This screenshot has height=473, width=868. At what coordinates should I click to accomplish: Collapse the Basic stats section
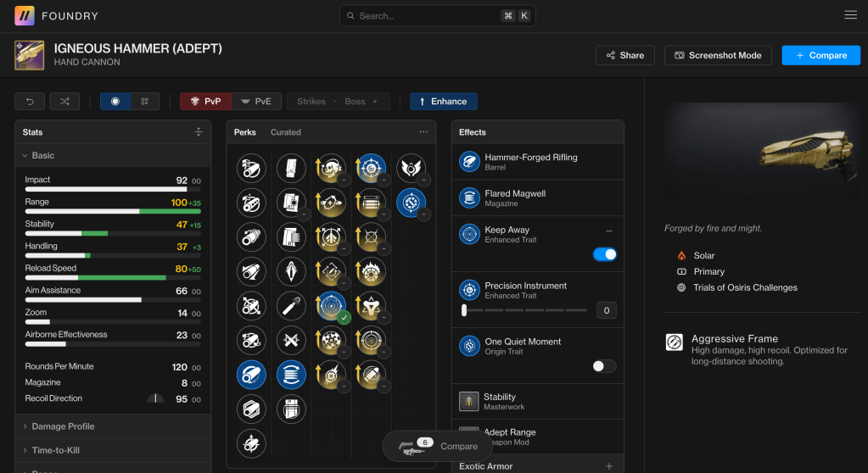tap(42, 156)
